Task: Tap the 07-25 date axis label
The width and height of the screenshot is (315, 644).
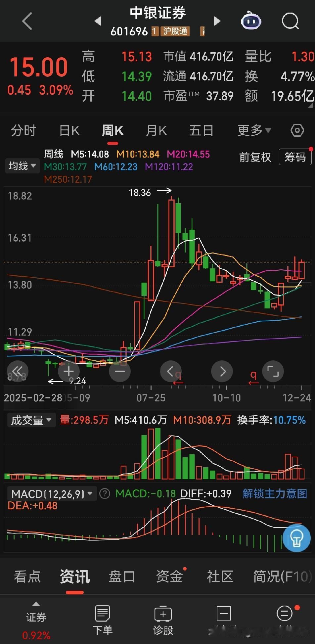Action: [x=151, y=398]
